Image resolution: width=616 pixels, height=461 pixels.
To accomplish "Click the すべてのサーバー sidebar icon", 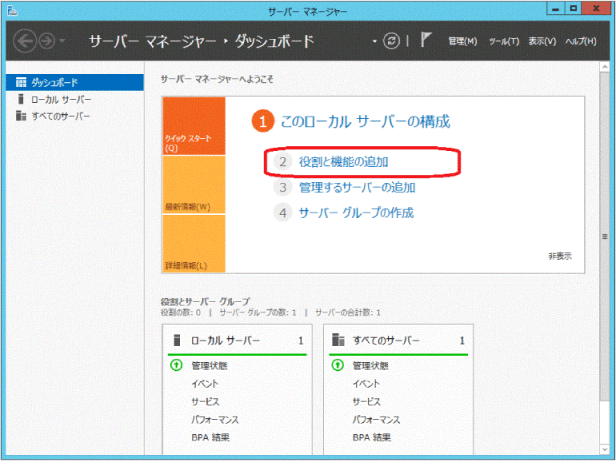I will pos(21,116).
